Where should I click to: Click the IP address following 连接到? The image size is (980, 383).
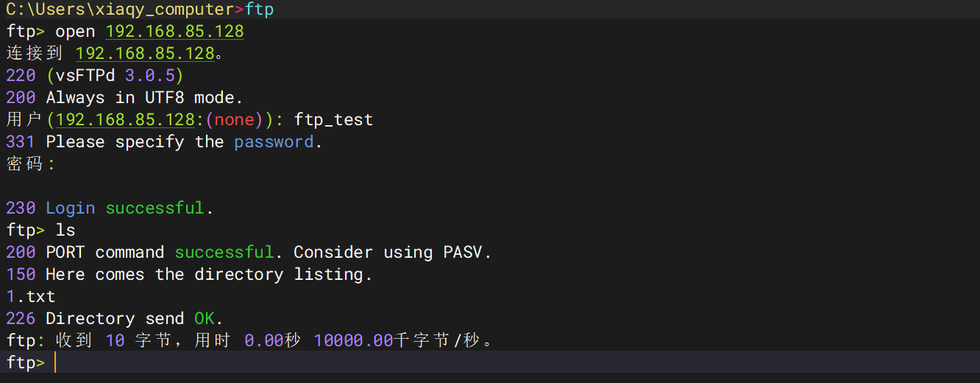click(145, 54)
